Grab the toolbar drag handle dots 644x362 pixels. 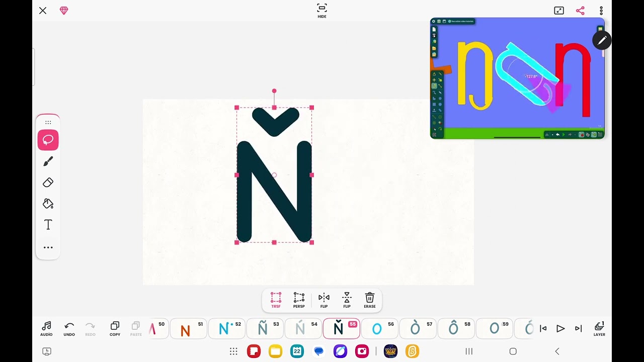pyautogui.click(x=48, y=122)
